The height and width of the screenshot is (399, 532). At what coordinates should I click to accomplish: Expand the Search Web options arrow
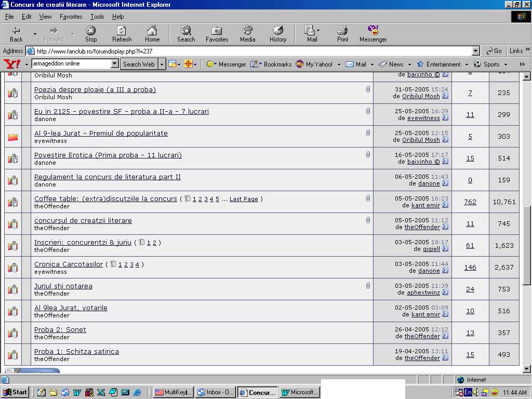coord(162,64)
